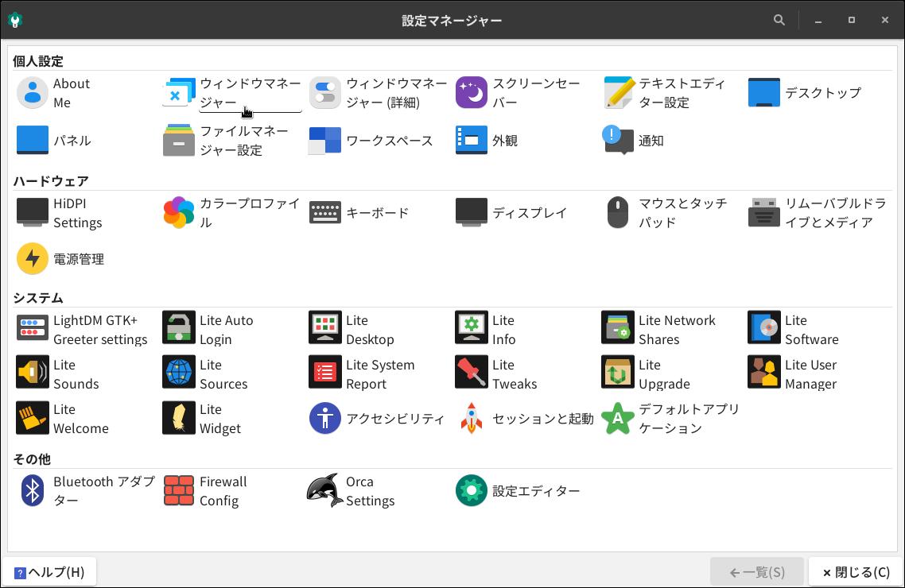This screenshot has height=588, width=905.
Task: Click the ヘルプ(H) help button
Action: pos(49,572)
